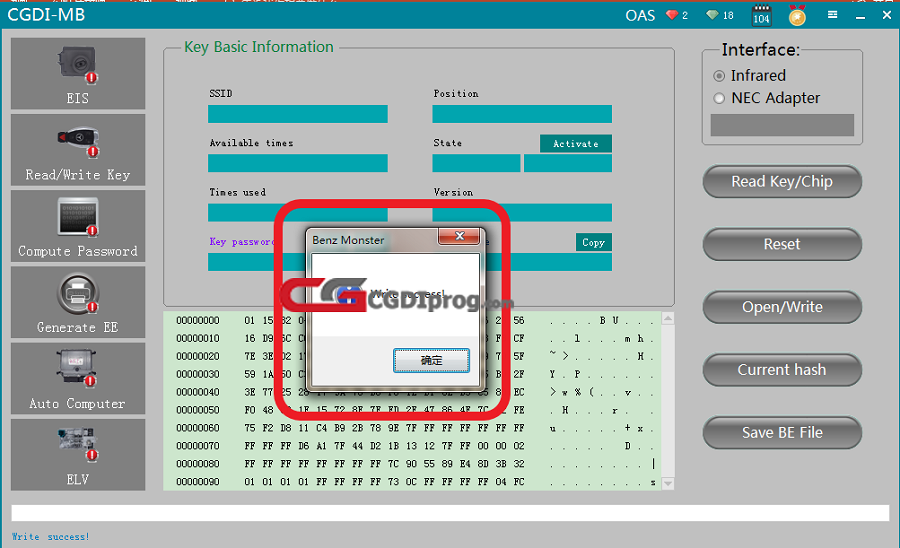900x548 pixels.
Task: Open the EIS module
Action: (x=77, y=73)
